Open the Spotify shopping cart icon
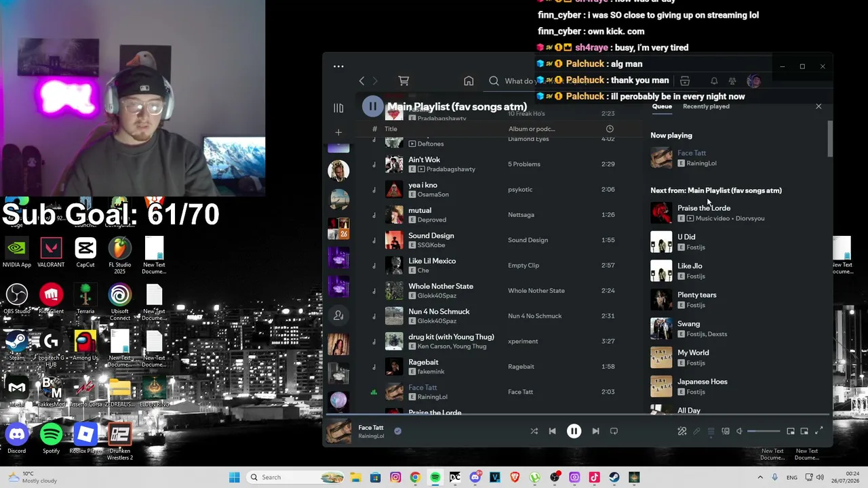 click(403, 81)
